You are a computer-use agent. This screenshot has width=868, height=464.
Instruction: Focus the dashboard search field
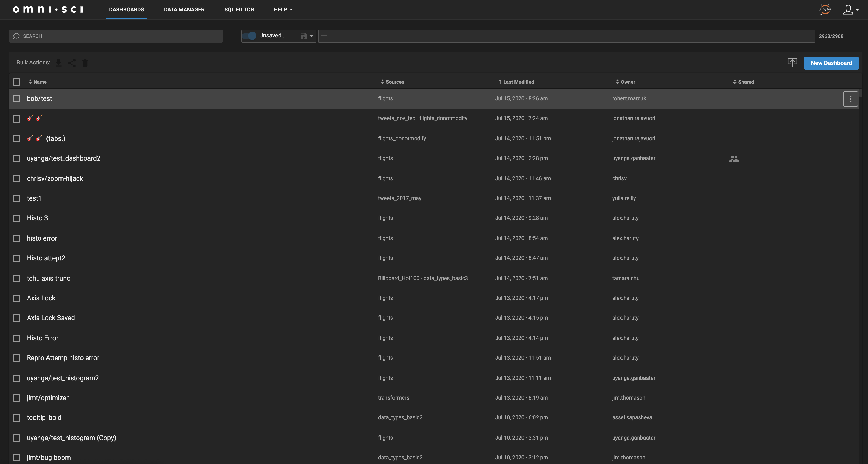(x=116, y=36)
